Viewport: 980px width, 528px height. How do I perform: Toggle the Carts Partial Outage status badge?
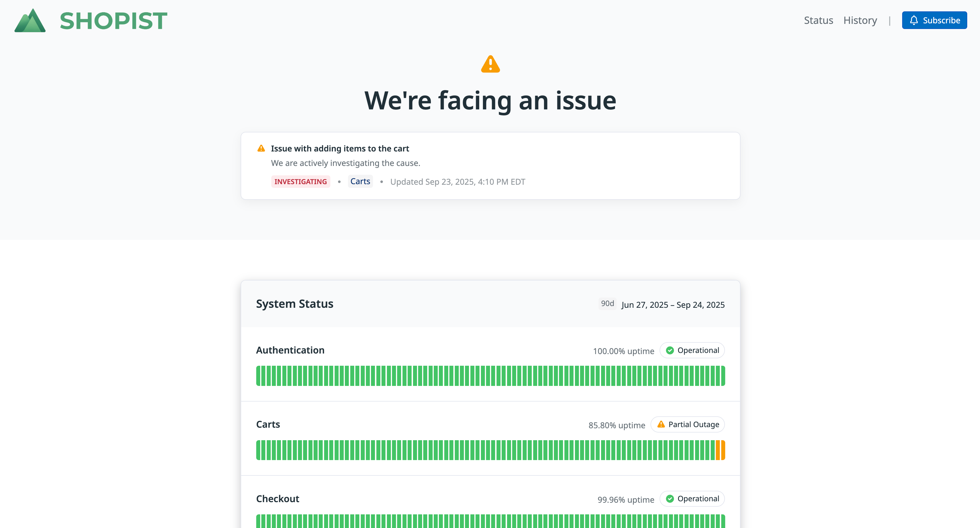coord(687,424)
